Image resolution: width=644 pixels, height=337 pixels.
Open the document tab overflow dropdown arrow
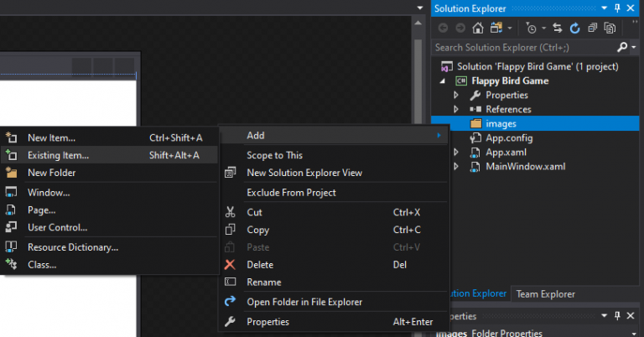[420, 8]
